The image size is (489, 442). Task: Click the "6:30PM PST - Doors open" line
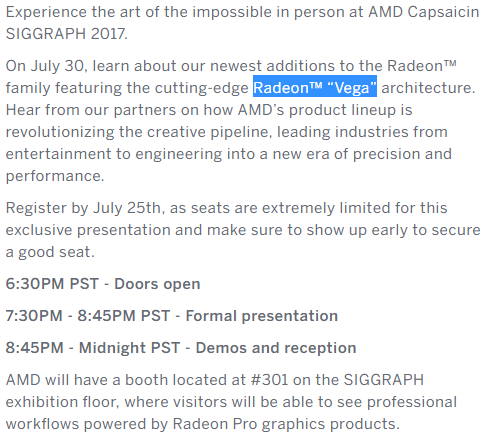point(103,284)
